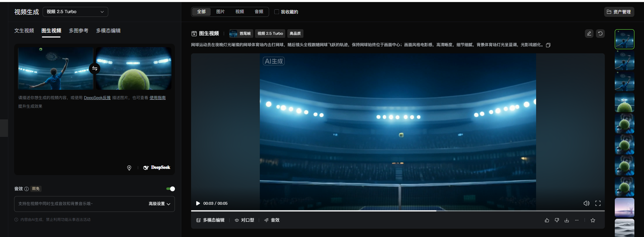The width and height of the screenshot is (644, 237).
Task: Open the 使用指南 link
Action: [x=157, y=98]
